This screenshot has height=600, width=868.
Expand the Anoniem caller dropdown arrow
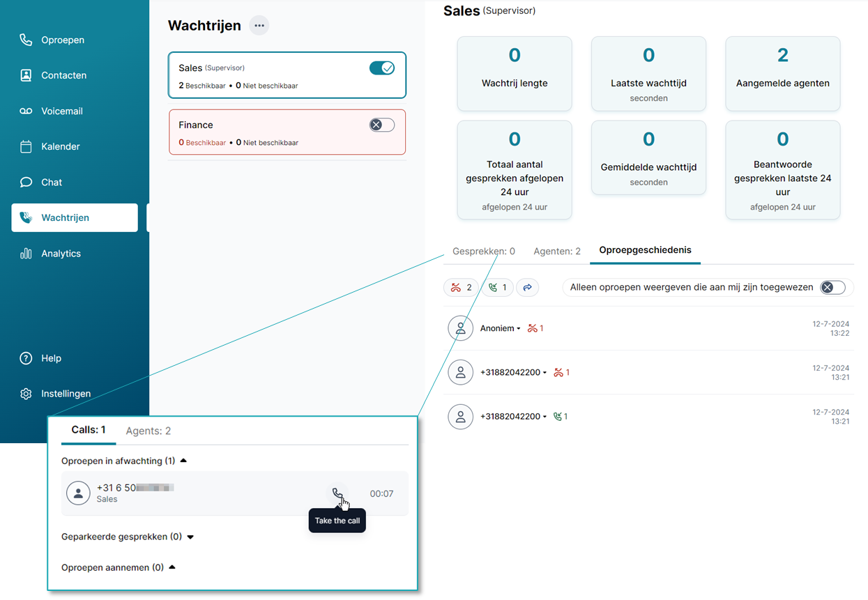pyautogui.click(x=519, y=329)
